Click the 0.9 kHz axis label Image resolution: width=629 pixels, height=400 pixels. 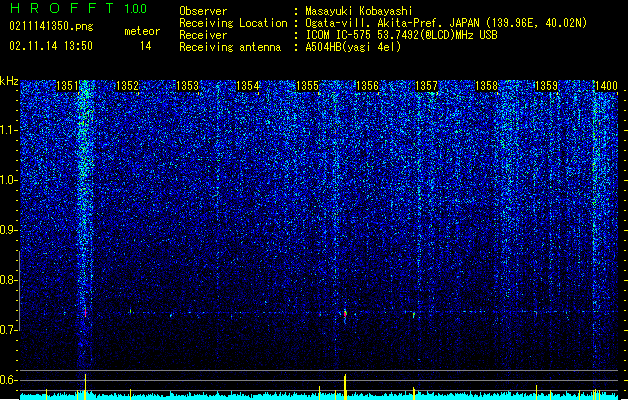point(9,230)
